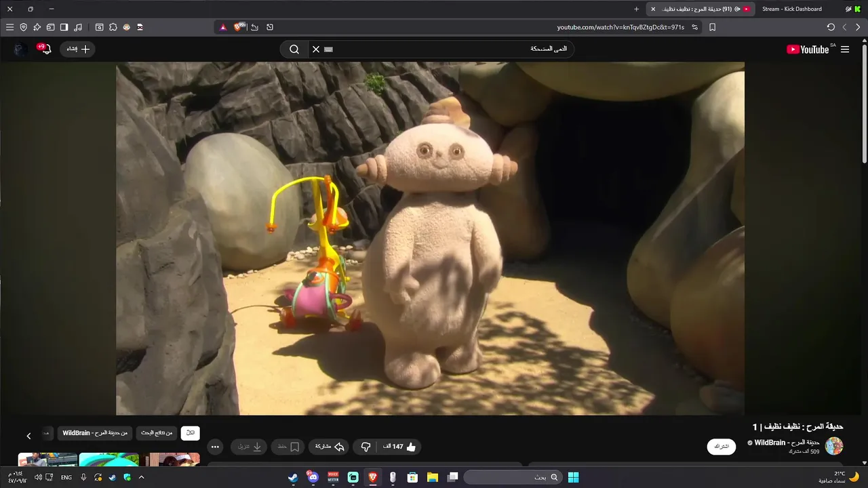Open Steam from taskbar
The image size is (868, 488).
(x=292, y=477)
